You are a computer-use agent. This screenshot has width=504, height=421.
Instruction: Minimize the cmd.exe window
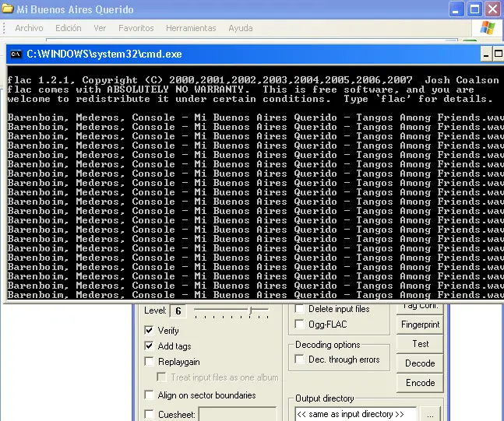[485, 54]
